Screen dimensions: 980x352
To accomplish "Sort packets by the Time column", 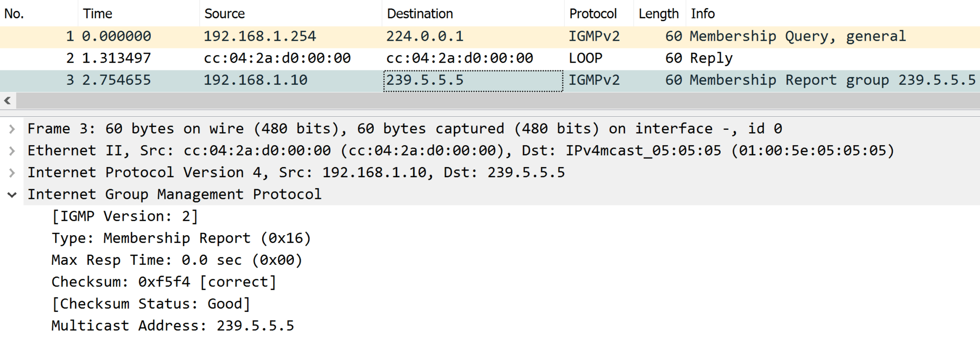I will point(98,13).
